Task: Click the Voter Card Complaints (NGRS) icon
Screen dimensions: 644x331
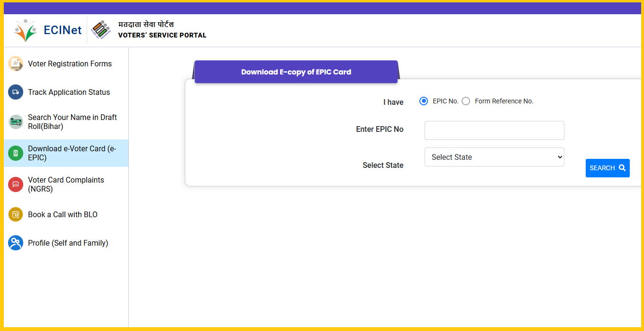Action: click(x=15, y=184)
